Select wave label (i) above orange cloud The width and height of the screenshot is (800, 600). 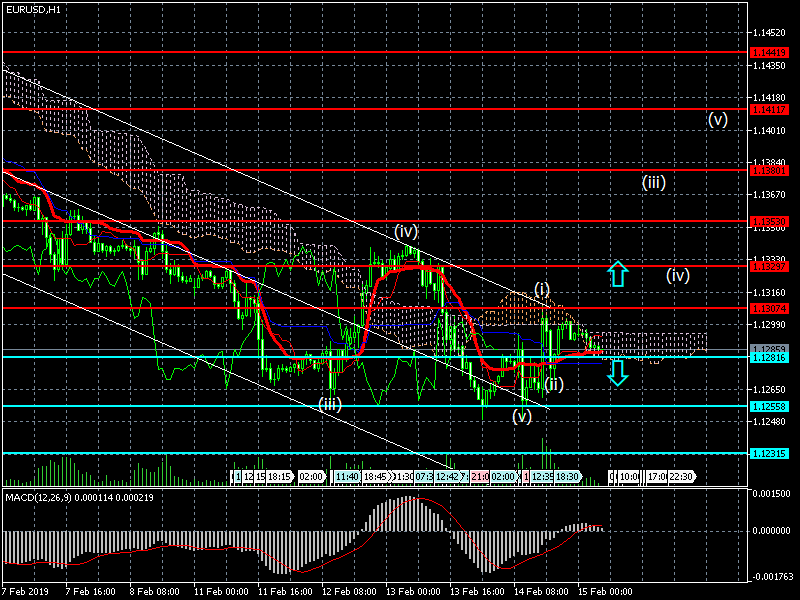(542, 289)
